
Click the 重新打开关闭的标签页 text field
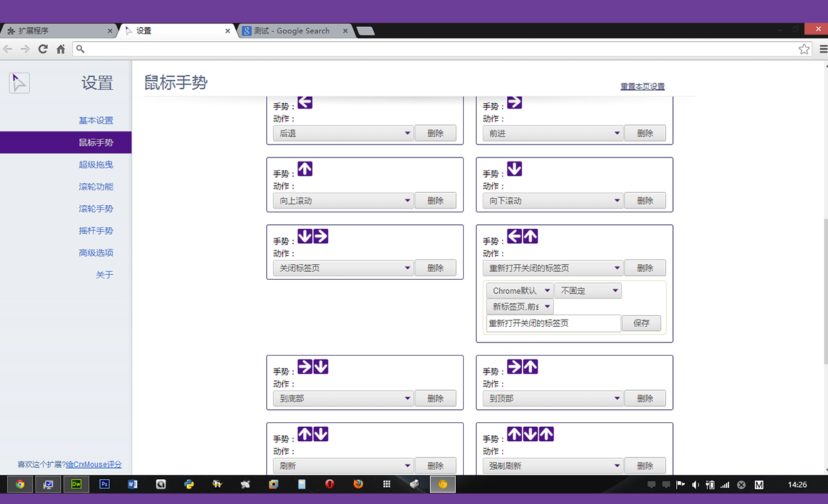tap(553, 324)
